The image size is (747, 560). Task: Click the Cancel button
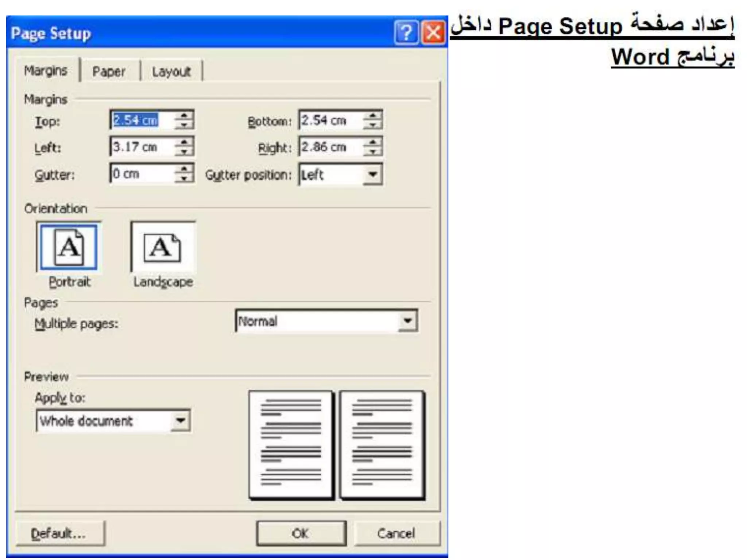click(396, 533)
